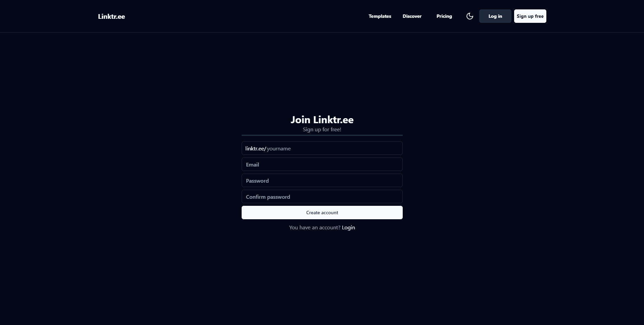This screenshot has height=325, width=644.
Task: Return to homepage via the Linktr.ee wordmark
Action: (111, 16)
